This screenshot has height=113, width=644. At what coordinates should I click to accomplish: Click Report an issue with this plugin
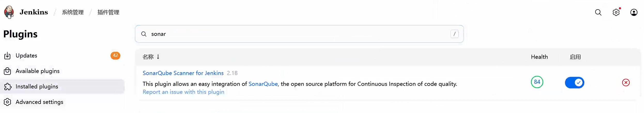pyautogui.click(x=183, y=92)
